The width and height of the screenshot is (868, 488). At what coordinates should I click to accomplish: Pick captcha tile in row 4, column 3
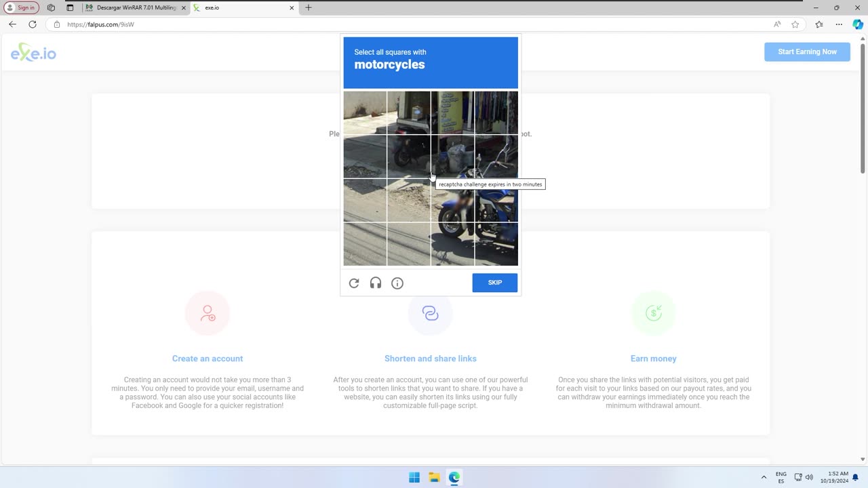tap(452, 244)
